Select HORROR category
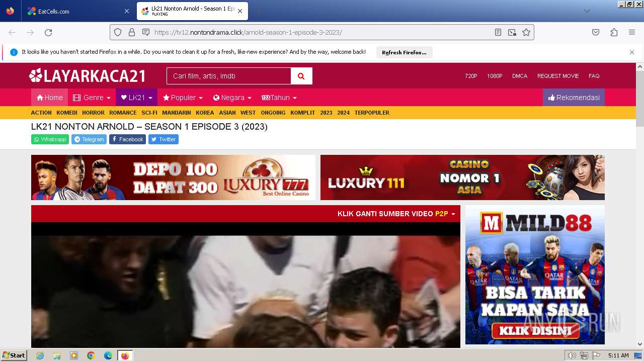Image resolution: width=644 pixels, height=362 pixels. click(x=93, y=113)
